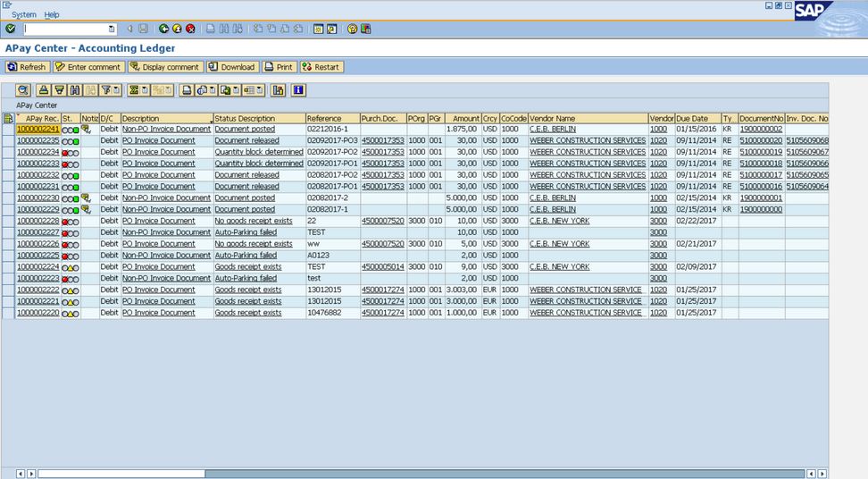This screenshot has width=868, height=479.
Task: Open note icon for record 1000002229
Action: 86,209
